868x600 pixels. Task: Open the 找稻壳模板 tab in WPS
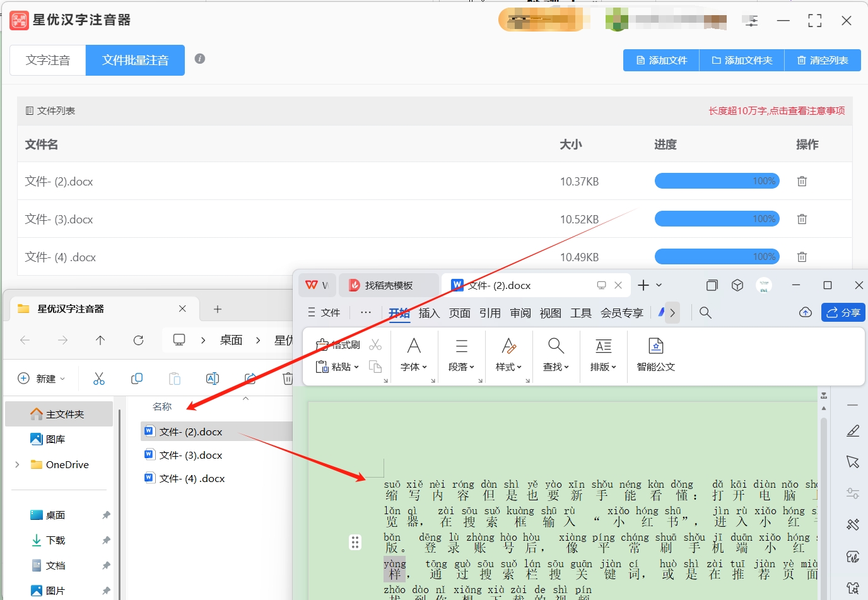click(389, 285)
